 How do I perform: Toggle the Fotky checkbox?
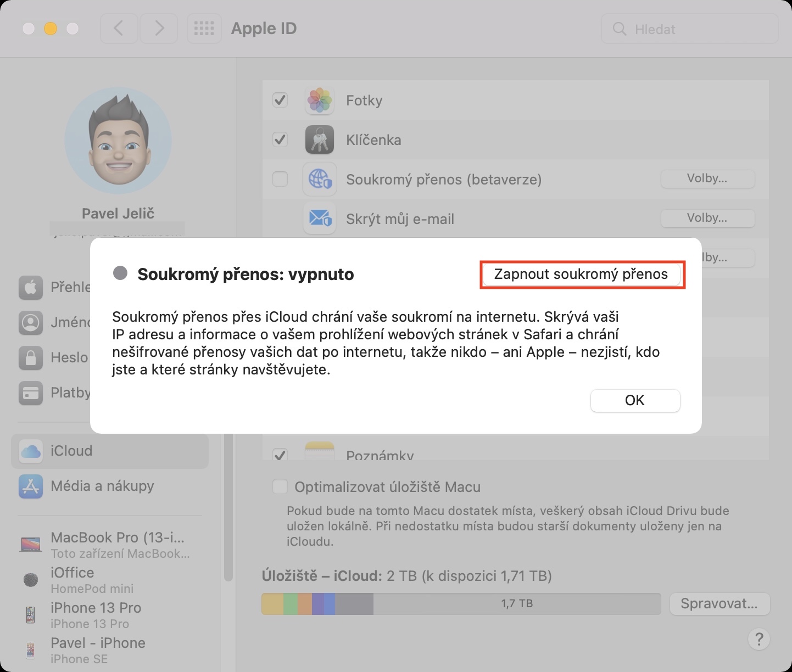pyautogui.click(x=280, y=100)
